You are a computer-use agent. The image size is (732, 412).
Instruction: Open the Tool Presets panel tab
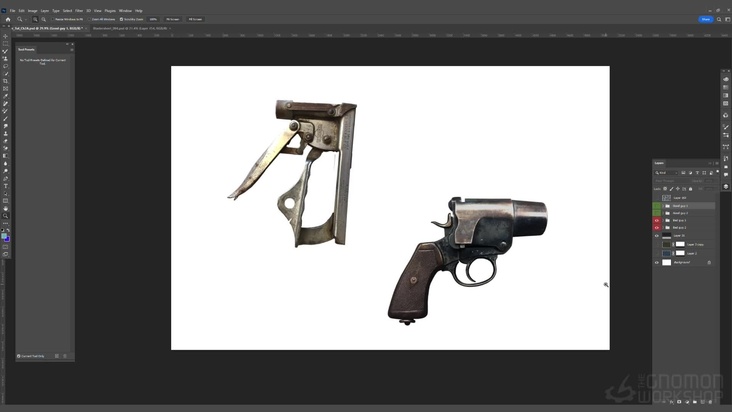coord(26,49)
